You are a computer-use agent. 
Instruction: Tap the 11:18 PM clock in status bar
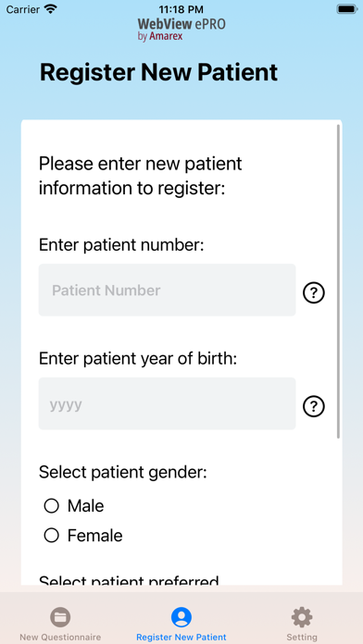[181, 9]
